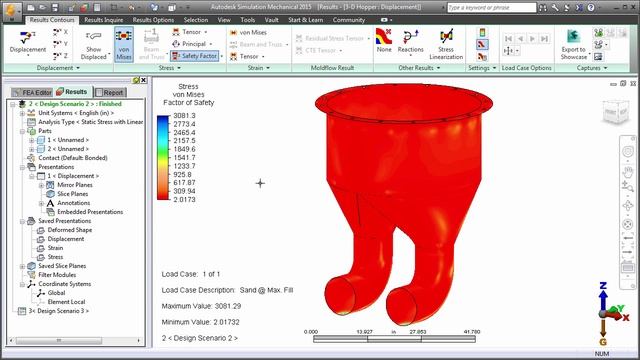Open the Stress panel dropdown
This screenshot has width=640, height=360.
[x=169, y=68]
